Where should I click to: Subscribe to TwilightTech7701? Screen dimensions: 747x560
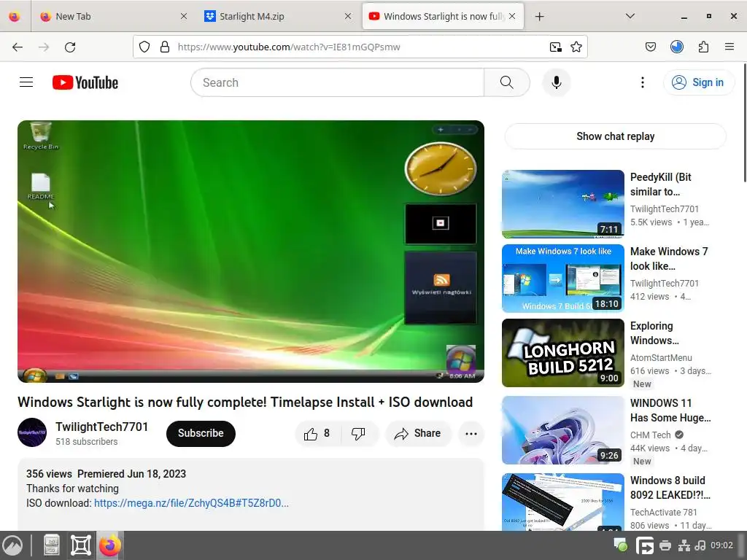click(x=201, y=433)
